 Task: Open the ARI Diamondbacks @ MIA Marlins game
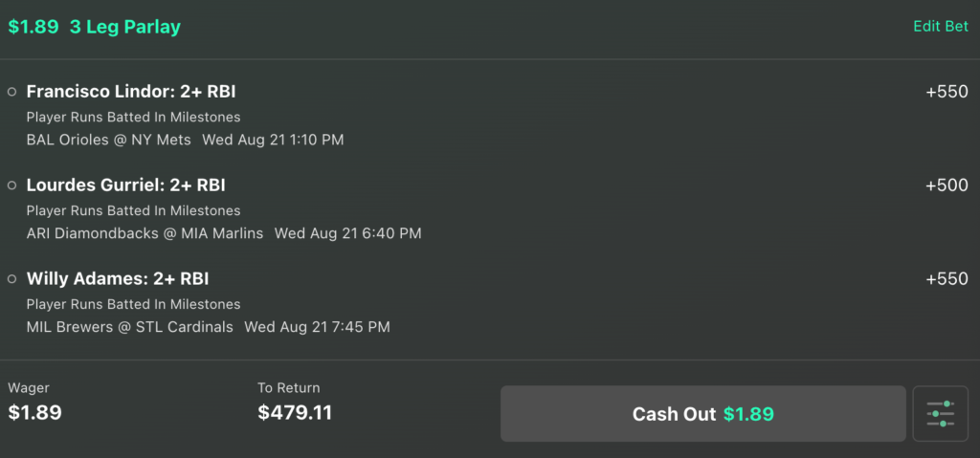[x=145, y=233]
